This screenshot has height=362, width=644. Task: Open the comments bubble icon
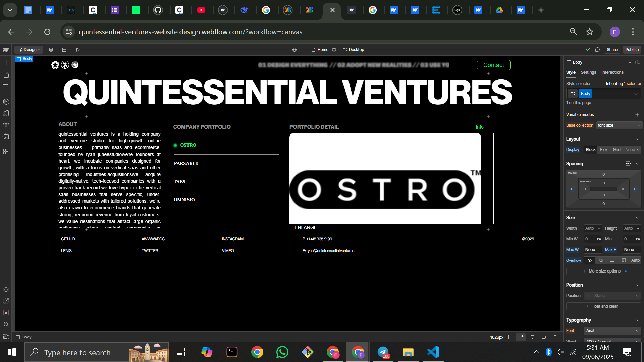point(597,50)
